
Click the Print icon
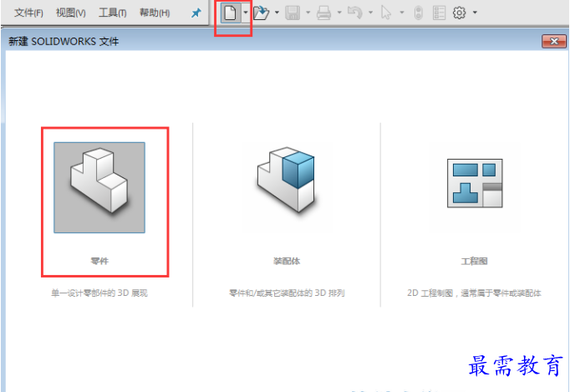323,13
